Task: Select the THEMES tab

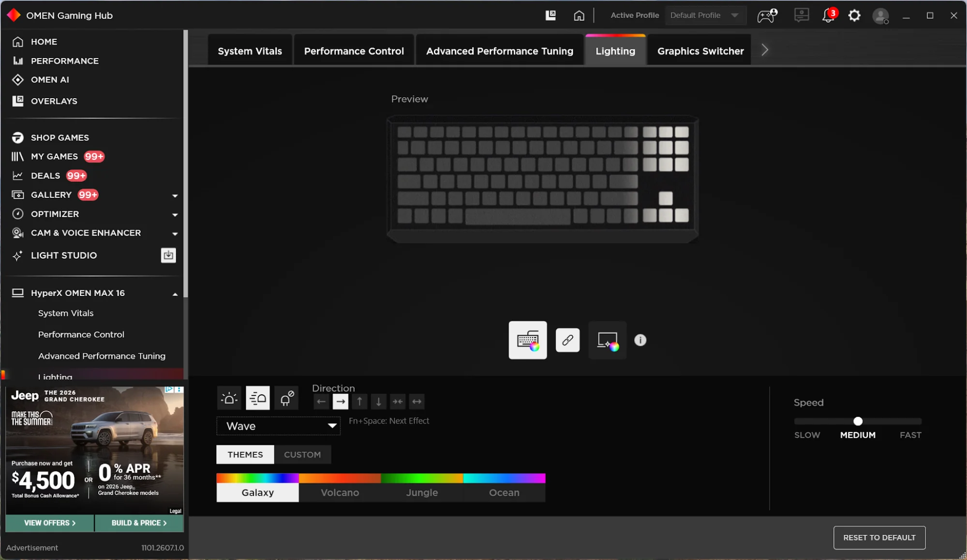Action: pos(245,455)
